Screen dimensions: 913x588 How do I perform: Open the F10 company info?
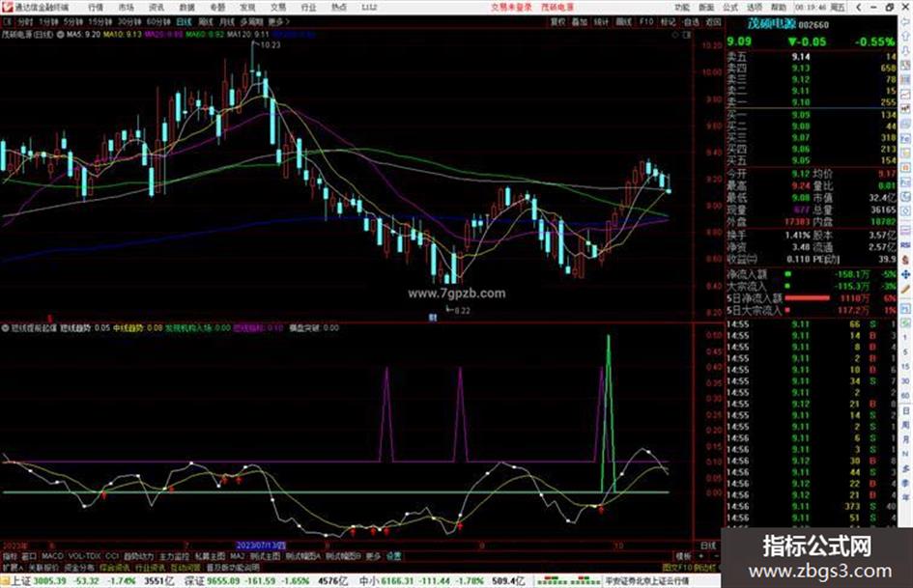point(646,22)
